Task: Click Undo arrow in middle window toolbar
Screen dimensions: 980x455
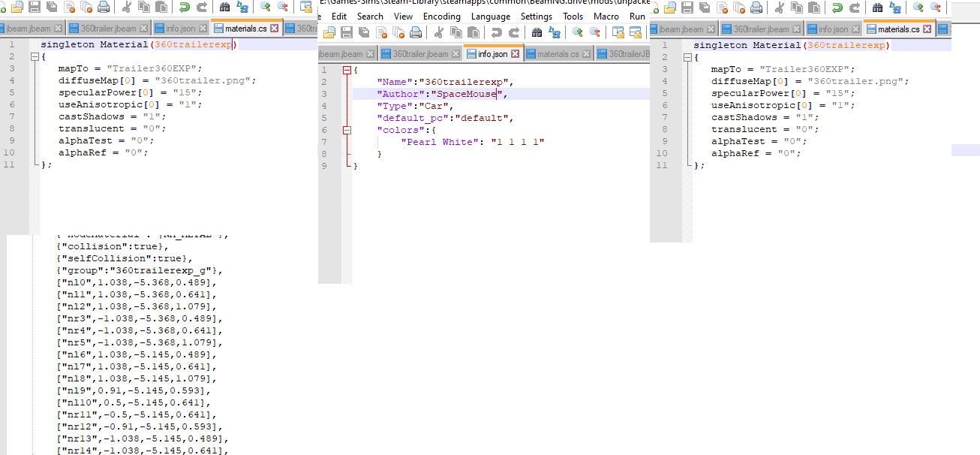Action: [496, 32]
